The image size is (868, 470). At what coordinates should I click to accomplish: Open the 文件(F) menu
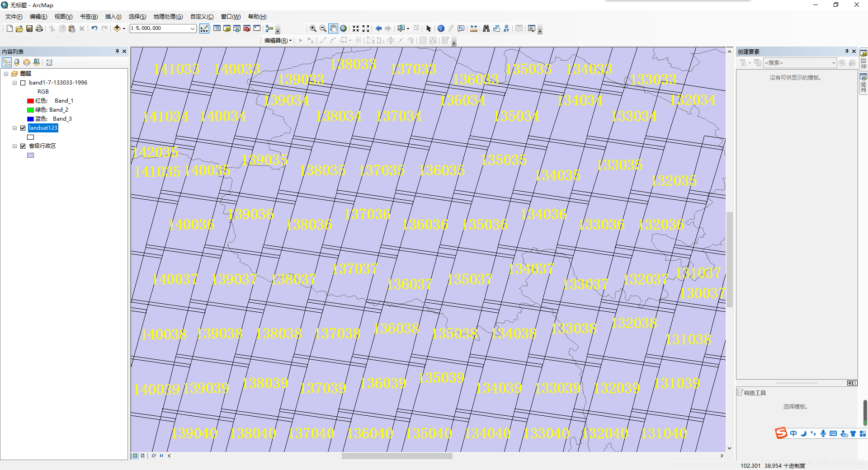pos(13,16)
